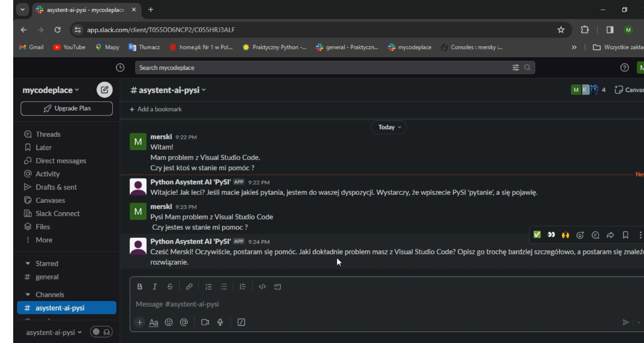644x343 pixels.
Task: Click the Chrome address bar URL
Action: coord(161,30)
